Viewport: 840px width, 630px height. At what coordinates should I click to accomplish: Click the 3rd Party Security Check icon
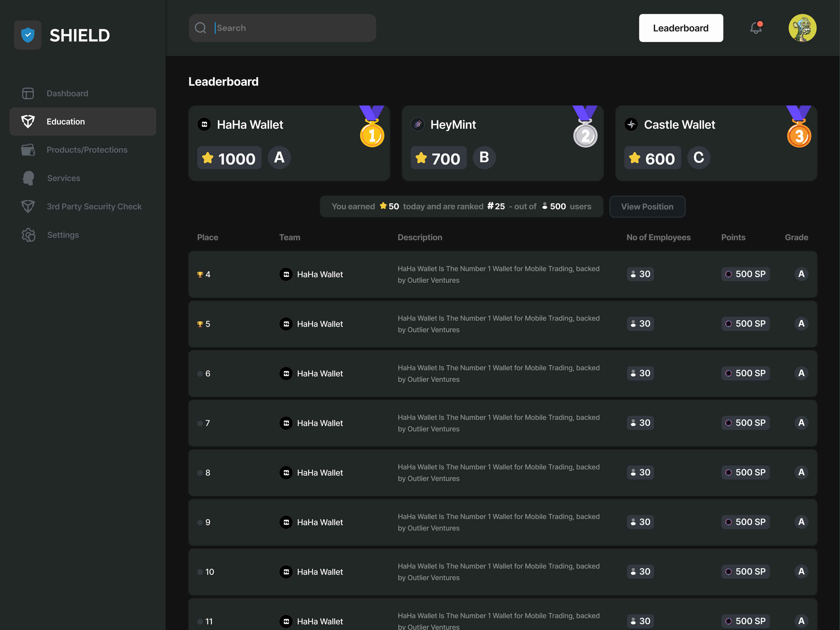[28, 207]
